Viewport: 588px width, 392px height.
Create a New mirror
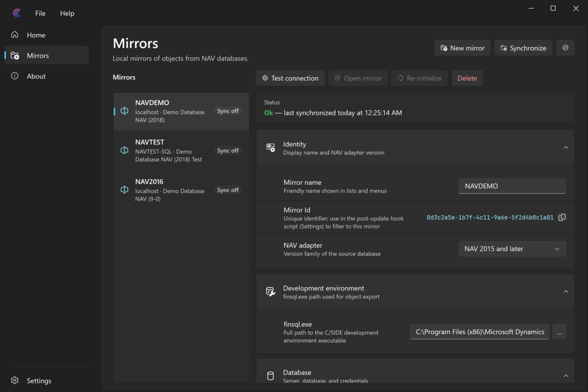coord(463,48)
